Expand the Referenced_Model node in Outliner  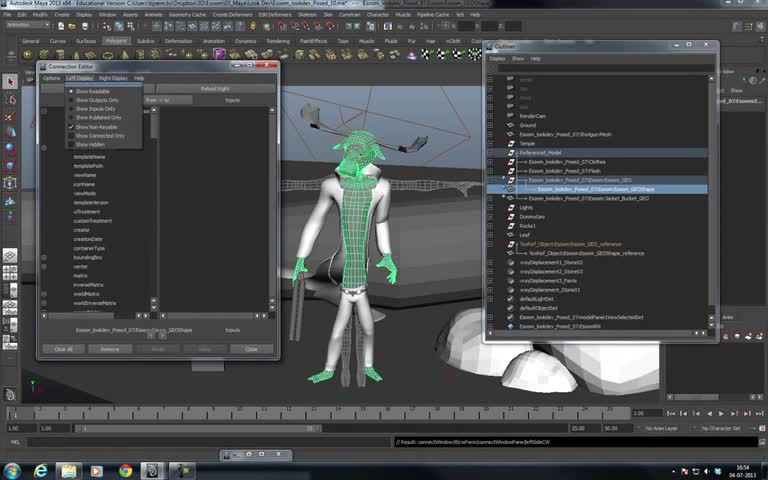490,152
